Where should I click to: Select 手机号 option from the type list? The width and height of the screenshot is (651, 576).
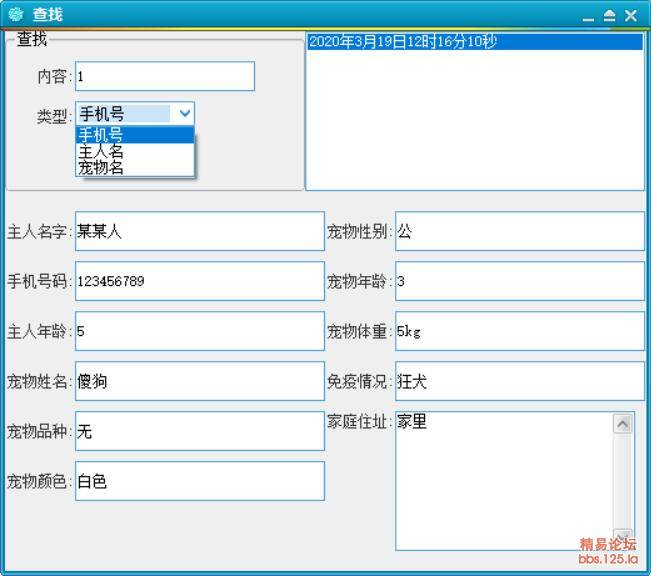(134, 136)
